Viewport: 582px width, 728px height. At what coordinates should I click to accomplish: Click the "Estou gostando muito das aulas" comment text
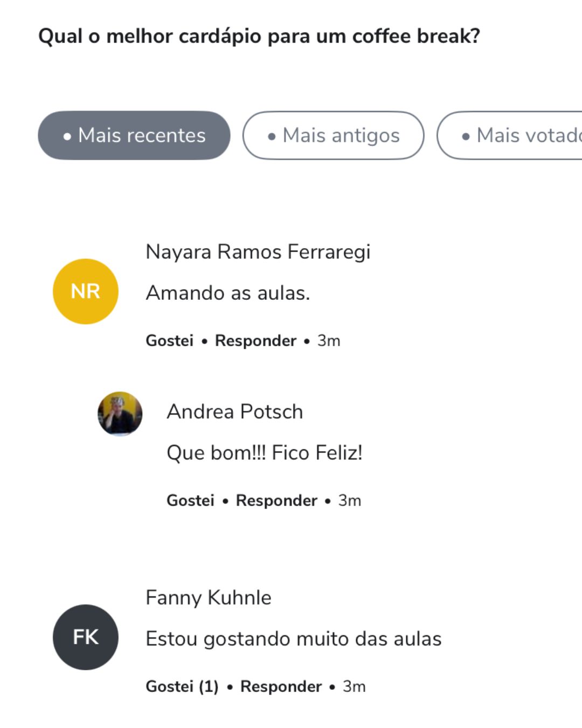(293, 638)
